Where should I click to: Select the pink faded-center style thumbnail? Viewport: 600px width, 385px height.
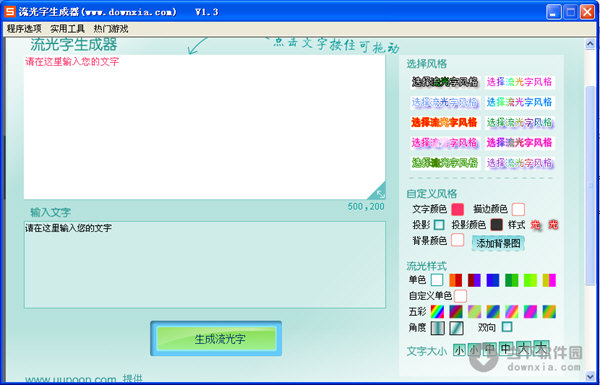pos(445,143)
